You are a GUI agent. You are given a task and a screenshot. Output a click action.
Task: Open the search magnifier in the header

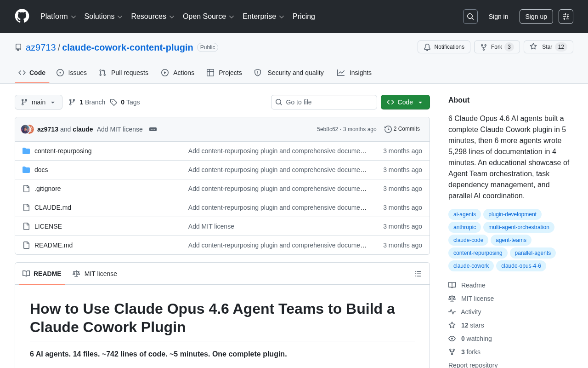point(470,17)
